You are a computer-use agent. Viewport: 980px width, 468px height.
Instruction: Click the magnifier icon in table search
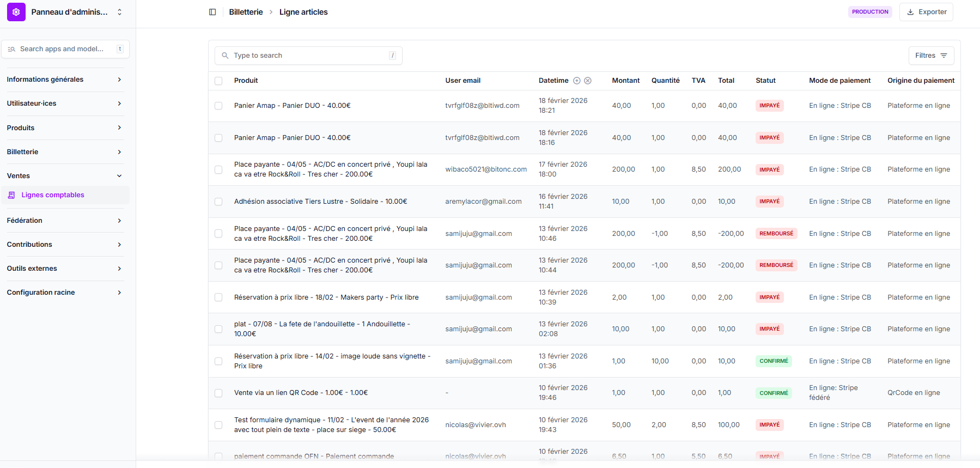[225, 56]
